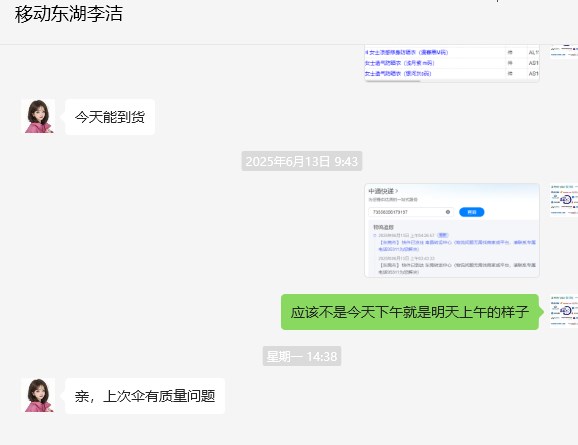Open the 中通快递 tracking screenshot image
The height and width of the screenshot is (445, 578).
click(x=452, y=230)
